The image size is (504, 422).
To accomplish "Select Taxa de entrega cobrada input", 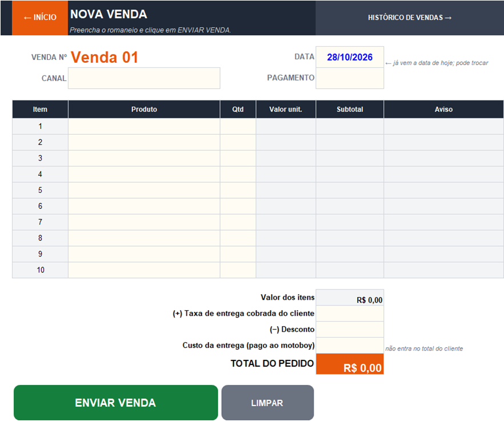I will tap(350, 314).
